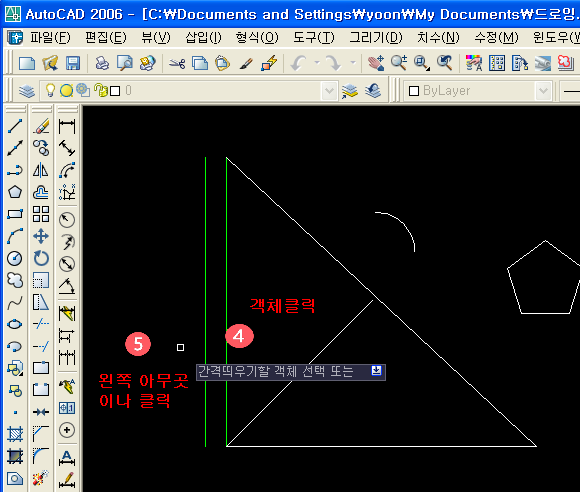Select the Polygon draw tool
The width and height of the screenshot is (580, 492).
click(x=15, y=192)
